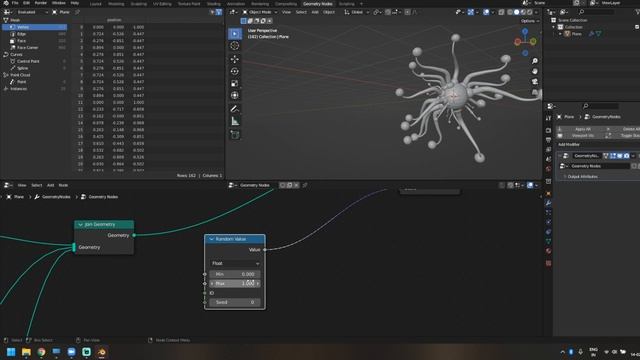The width and height of the screenshot is (640, 360).
Task: Click the viewport zoom magnifier icon
Action: coord(535,61)
